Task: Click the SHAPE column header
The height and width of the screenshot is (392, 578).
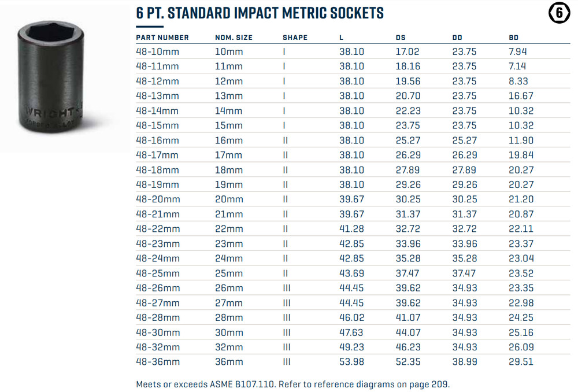Action: pyautogui.click(x=295, y=38)
